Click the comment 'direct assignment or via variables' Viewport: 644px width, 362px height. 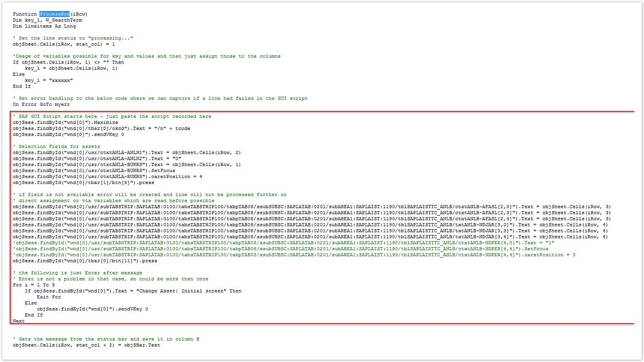click(x=114, y=201)
